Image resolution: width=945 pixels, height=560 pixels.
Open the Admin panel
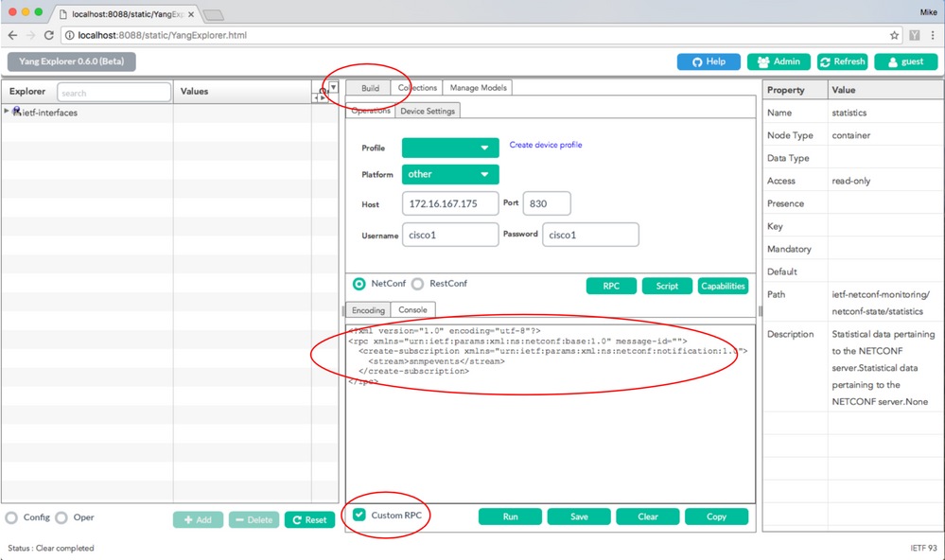coord(779,61)
